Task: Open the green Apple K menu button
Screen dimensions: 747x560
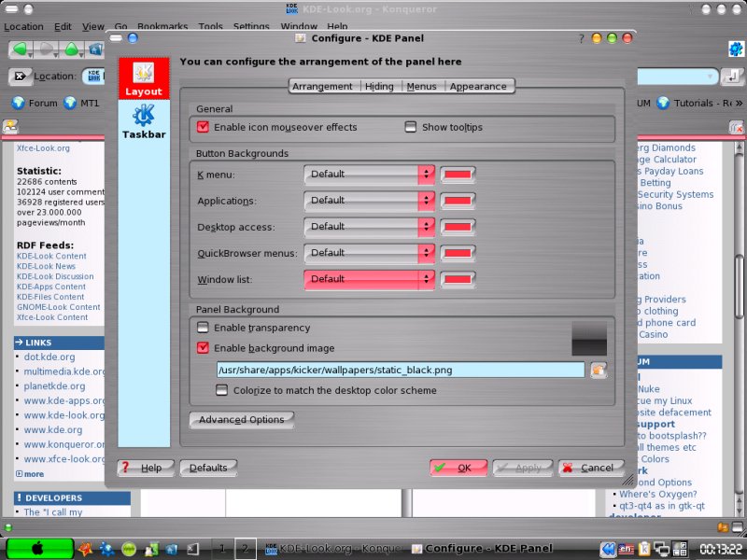Action: pyautogui.click(x=39, y=549)
